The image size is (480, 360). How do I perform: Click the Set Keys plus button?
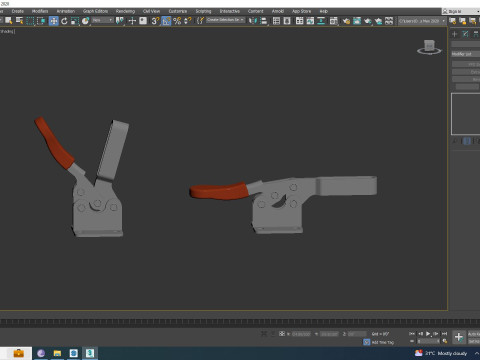click(459, 337)
